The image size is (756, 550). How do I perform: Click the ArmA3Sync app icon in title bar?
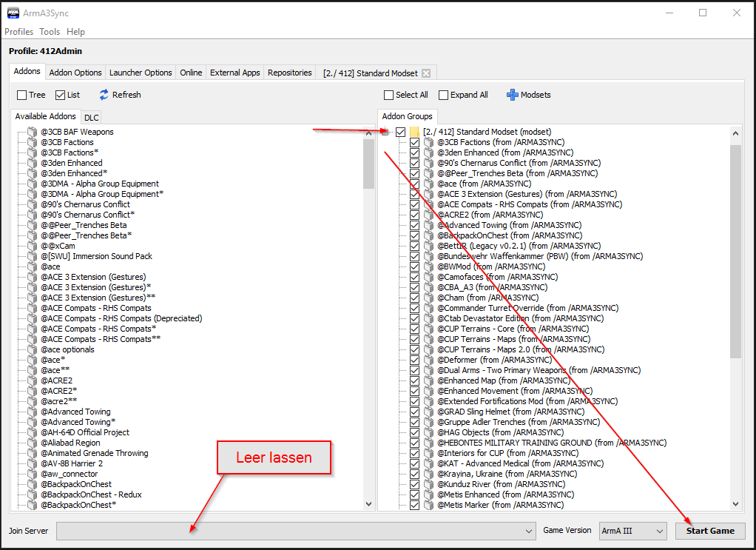click(x=13, y=13)
